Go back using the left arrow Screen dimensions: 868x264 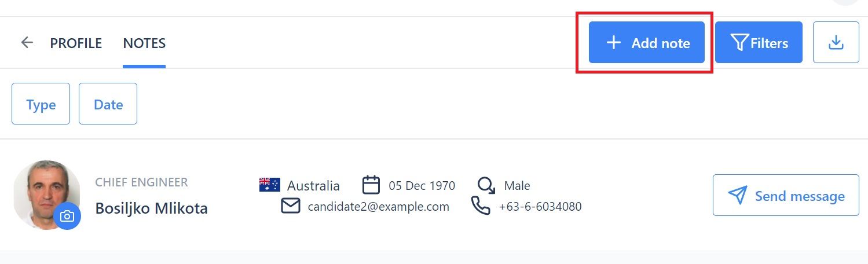[27, 43]
